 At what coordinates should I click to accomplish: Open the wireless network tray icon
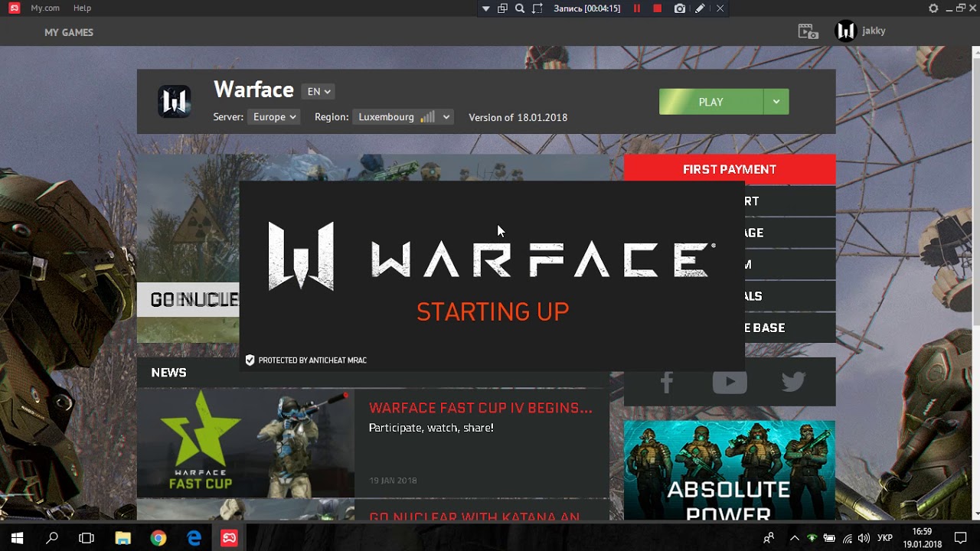click(847, 538)
